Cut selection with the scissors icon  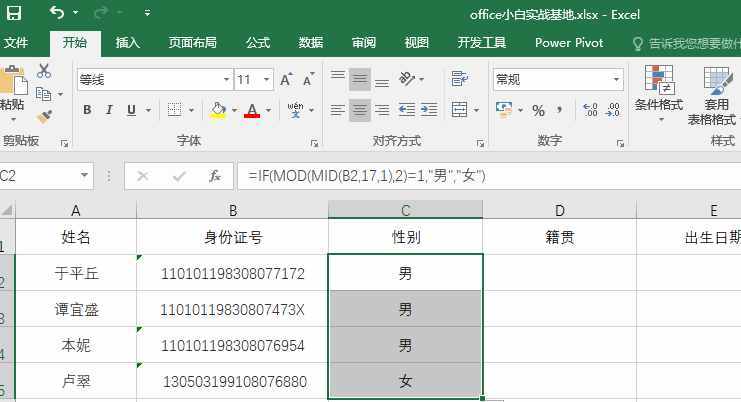click(x=44, y=71)
